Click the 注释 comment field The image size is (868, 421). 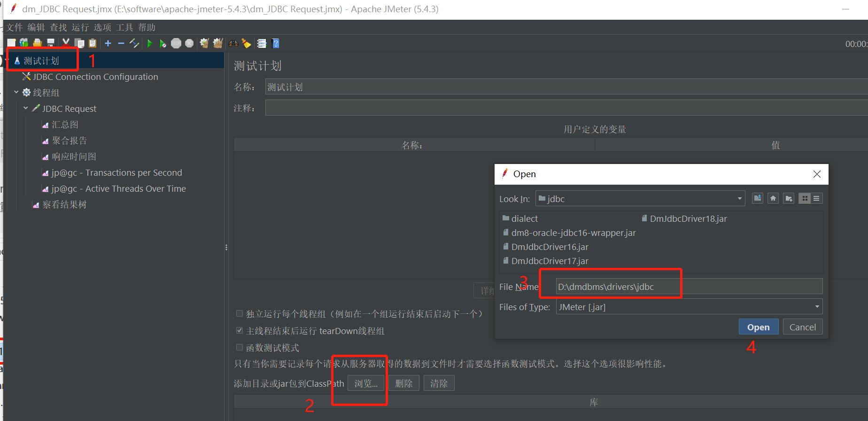point(566,108)
